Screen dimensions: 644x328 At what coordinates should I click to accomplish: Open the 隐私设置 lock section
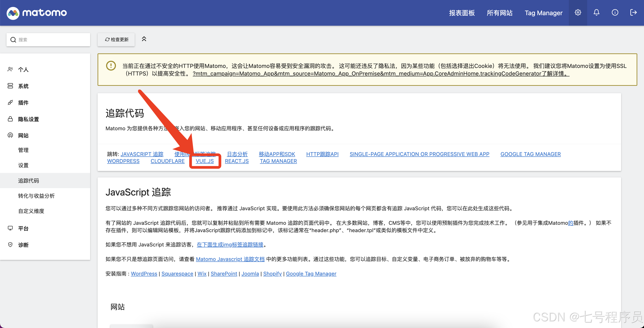click(x=28, y=119)
